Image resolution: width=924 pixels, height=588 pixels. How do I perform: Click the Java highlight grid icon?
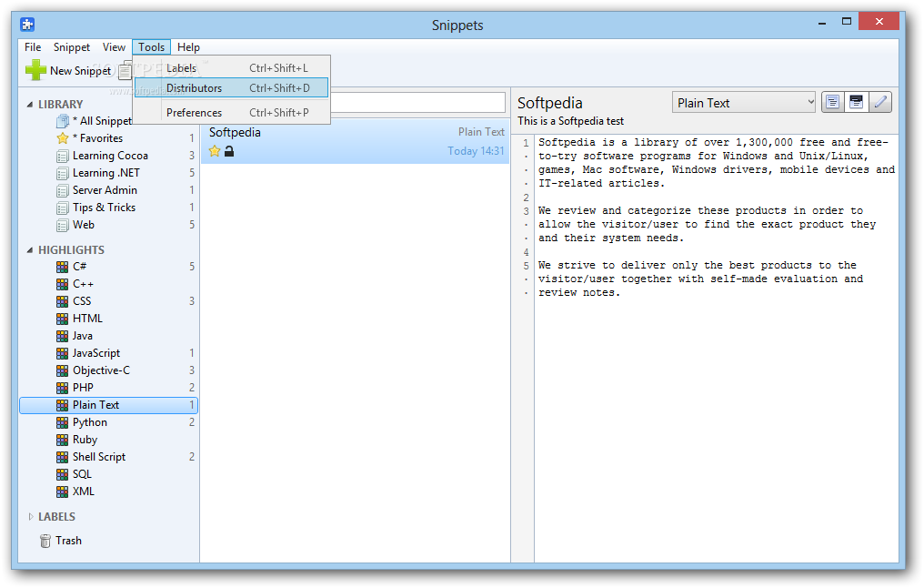tap(62, 336)
